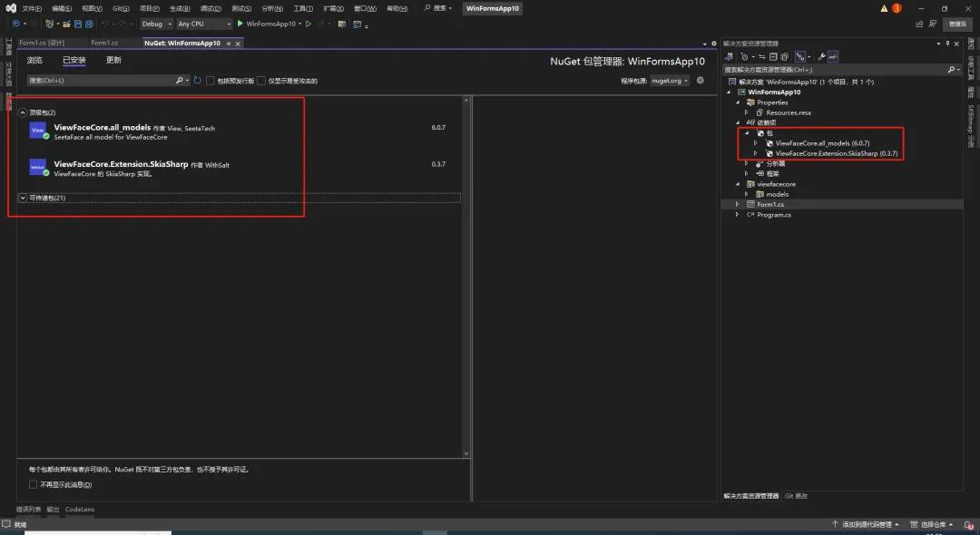The image size is (980, 535).
Task: Open Properties with the wrench icon
Action: [821, 57]
